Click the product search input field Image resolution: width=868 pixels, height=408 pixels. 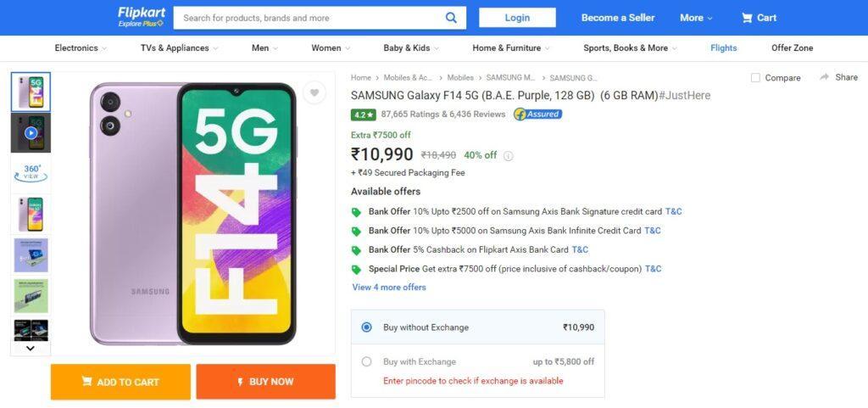309,18
